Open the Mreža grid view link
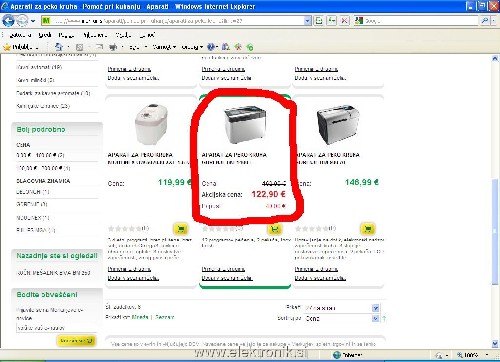 coord(140,317)
